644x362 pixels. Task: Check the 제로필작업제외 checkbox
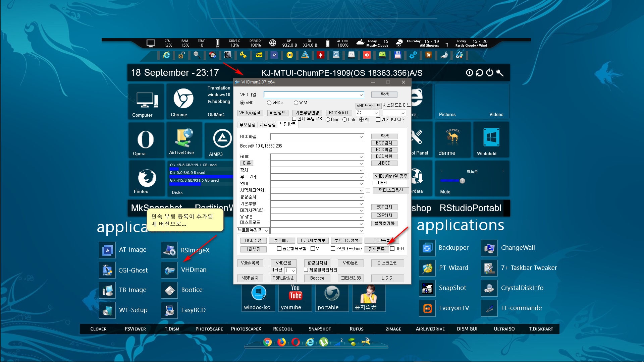[x=306, y=270]
